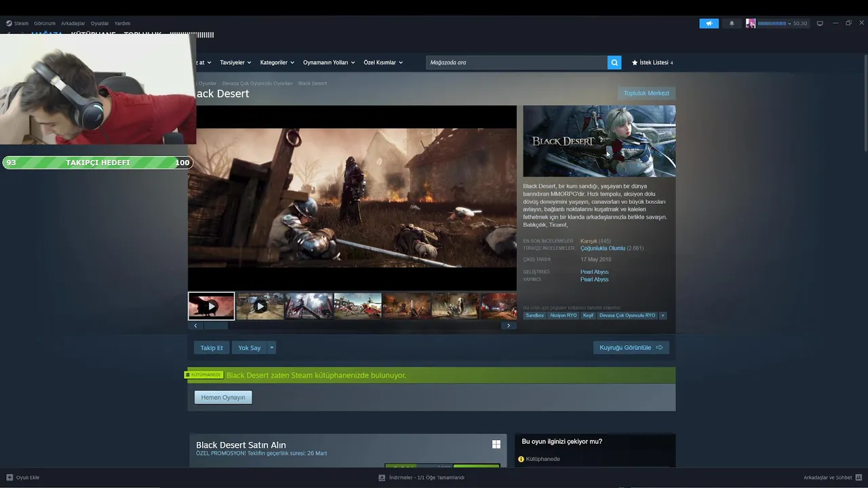Click the Black Desert header capsule image

pyautogui.click(x=599, y=141)
